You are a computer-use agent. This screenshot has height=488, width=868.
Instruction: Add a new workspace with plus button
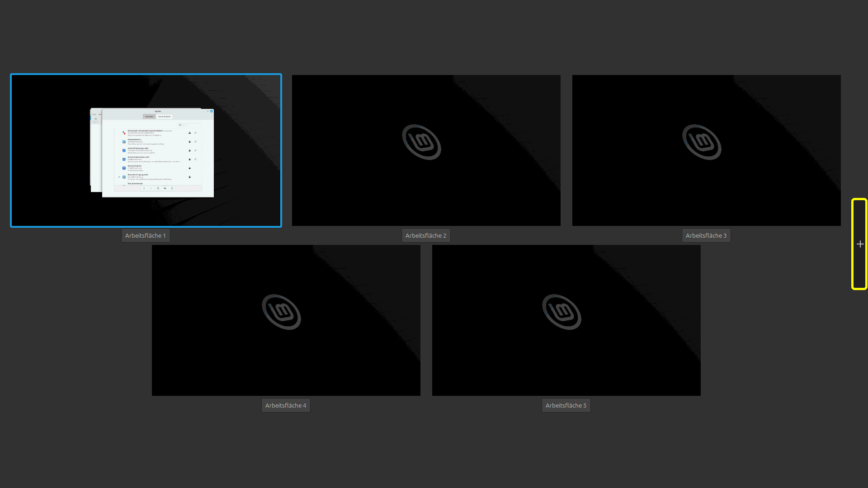(x=859, y=244)
